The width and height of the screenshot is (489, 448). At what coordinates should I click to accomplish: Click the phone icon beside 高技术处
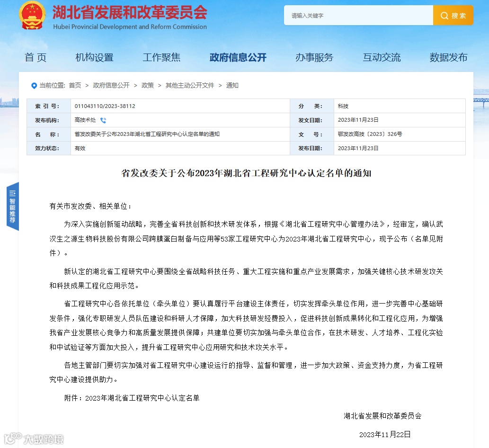[103, 120]
